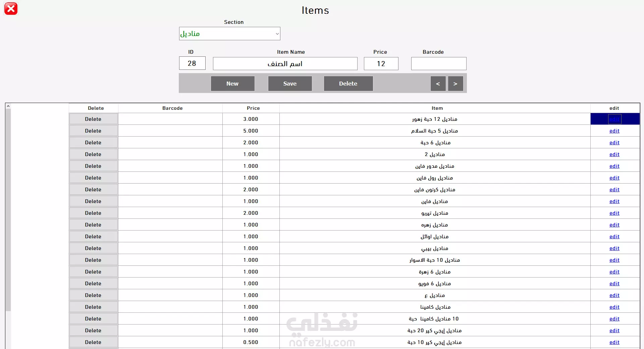Close the Items window with red X
This screenshot has width=644, height=349.
(11, 9)
